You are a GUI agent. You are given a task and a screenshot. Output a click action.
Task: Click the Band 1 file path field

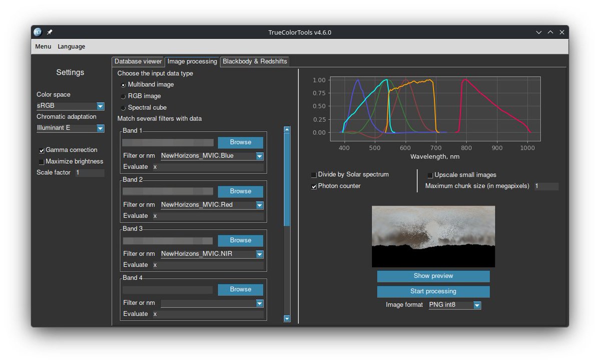coord(168,142)
